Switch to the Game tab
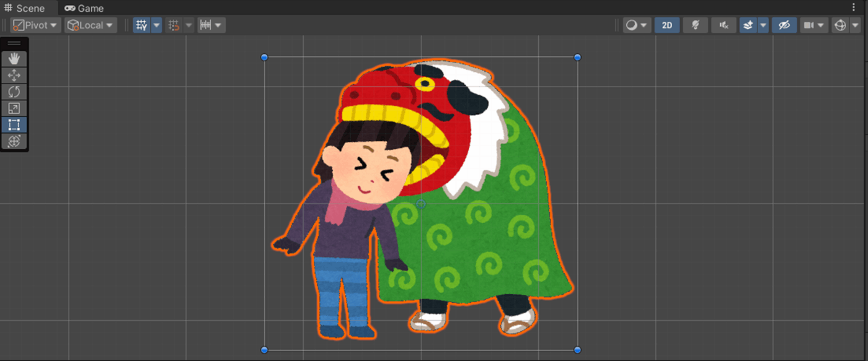The height and width of the screenshot is (361, 868). [x=84, y=8]
